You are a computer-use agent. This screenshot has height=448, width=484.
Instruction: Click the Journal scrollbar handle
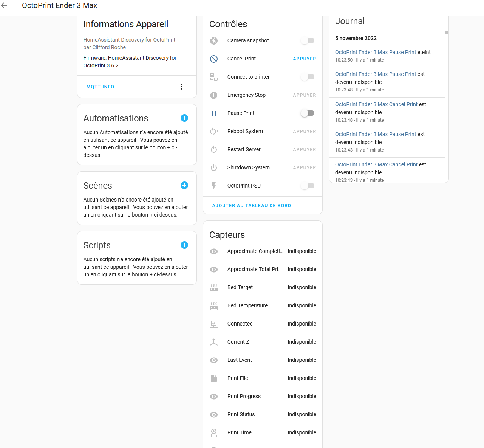447,33
